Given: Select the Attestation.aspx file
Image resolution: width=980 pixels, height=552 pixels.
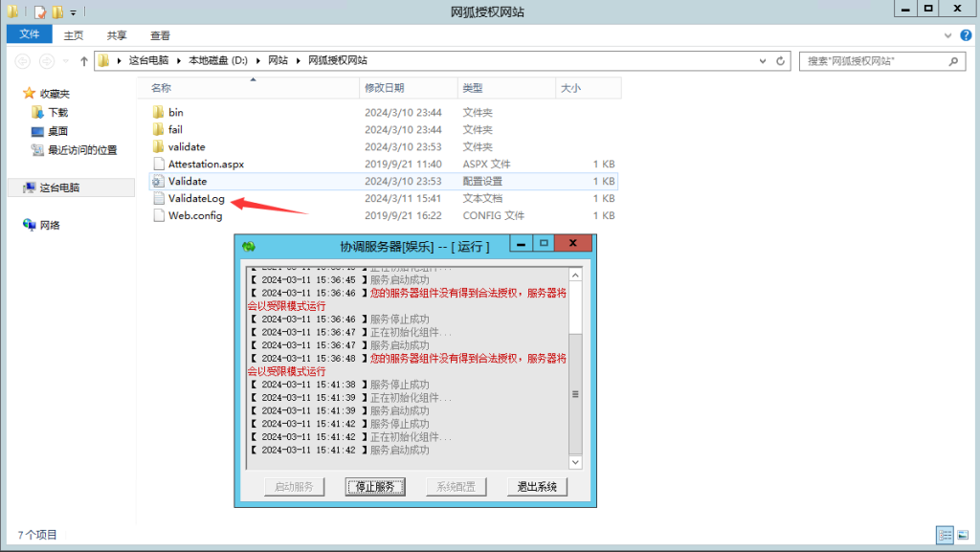Looking at the screenshot, I should click(205, 164).
